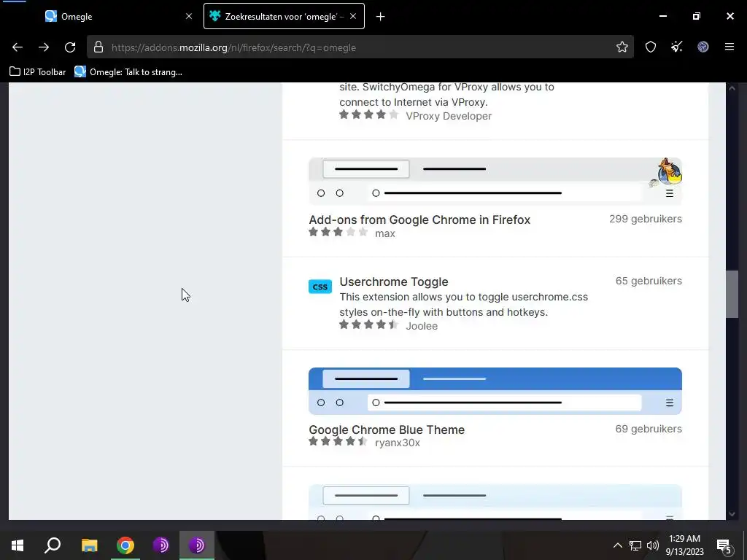The image size is (747, 560).
Task: Select the Zoekresultaten voor 'omegle' tab
Action: click(x=284, y=16)
